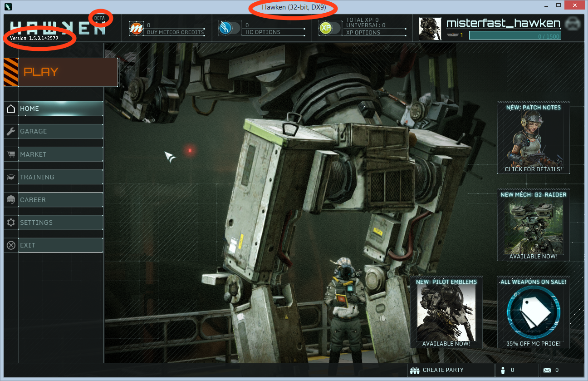Open the ALL WEAPONS ON SALE tile

tap(534, 312)
